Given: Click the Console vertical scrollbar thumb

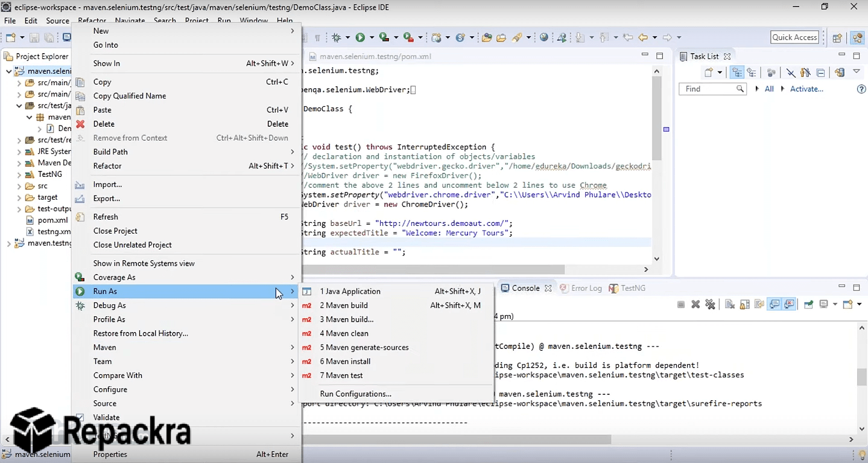Looking at the screenshot, I should click(861, 377).
